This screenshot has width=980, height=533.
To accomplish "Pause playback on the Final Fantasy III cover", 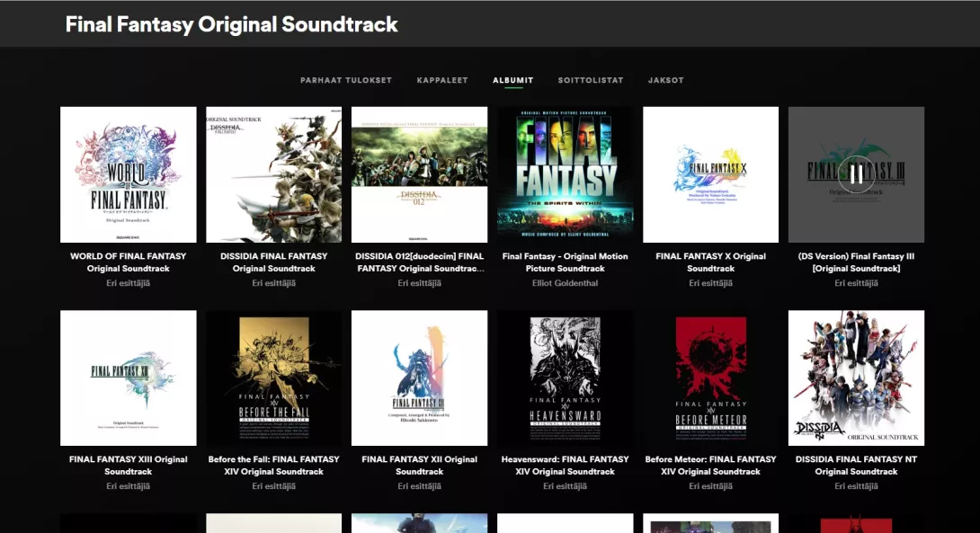I will click(856, 174).
